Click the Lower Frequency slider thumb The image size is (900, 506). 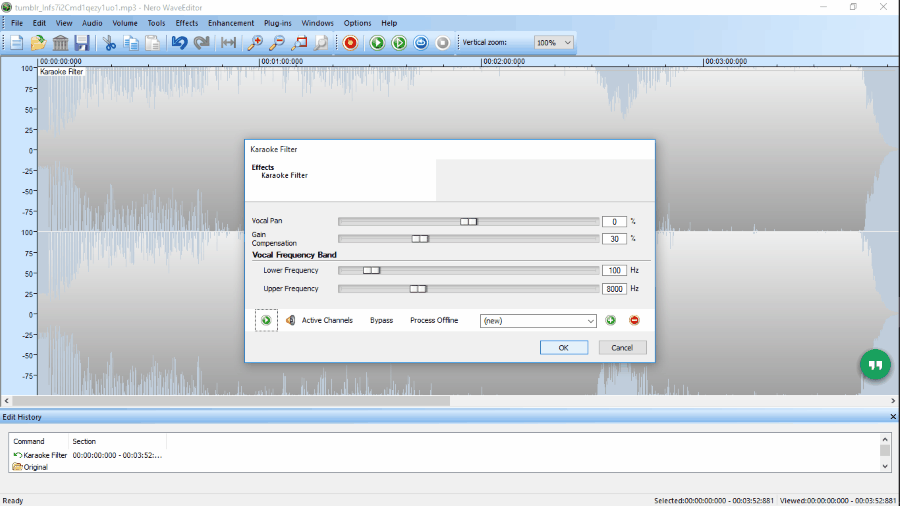[371, 270]
